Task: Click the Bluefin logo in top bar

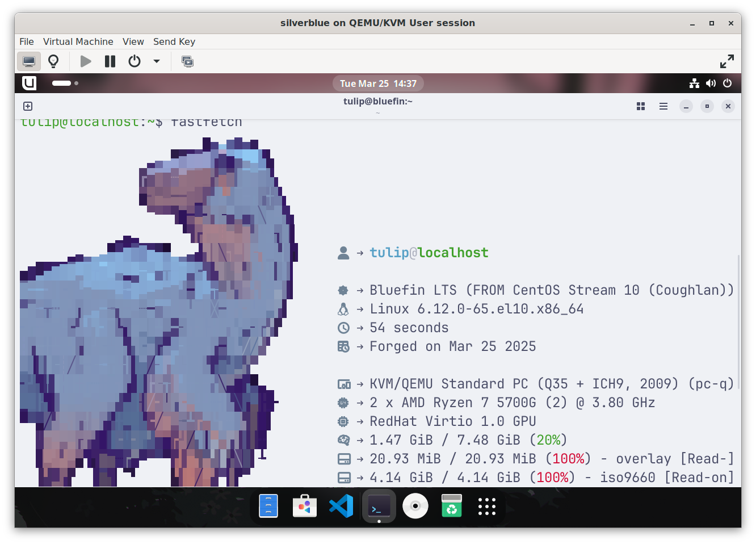Action: click(x=29, y=83)
